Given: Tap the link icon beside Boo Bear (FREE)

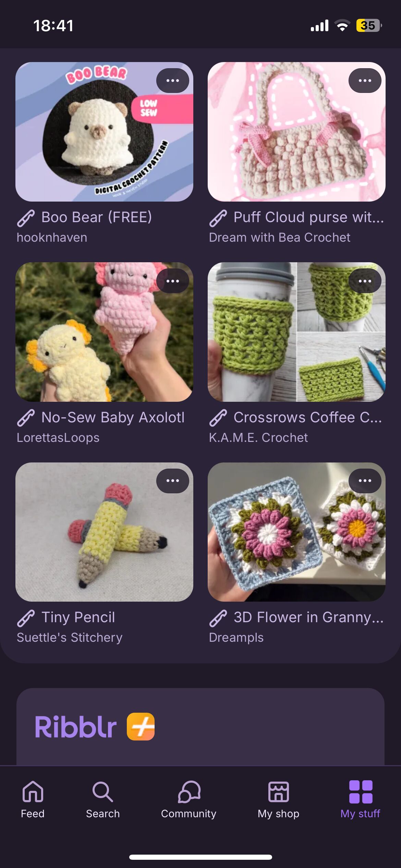Looking at the screenshot, I should point(26,218).
